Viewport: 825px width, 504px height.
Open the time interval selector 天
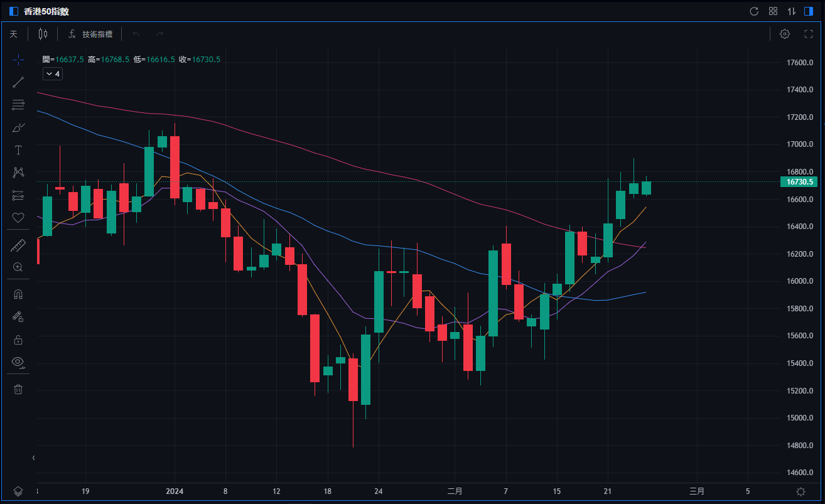pos(14,34)
